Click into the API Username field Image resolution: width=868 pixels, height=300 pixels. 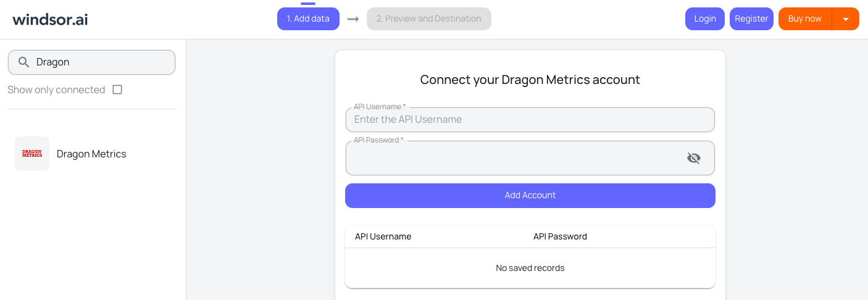coord(530,120)
